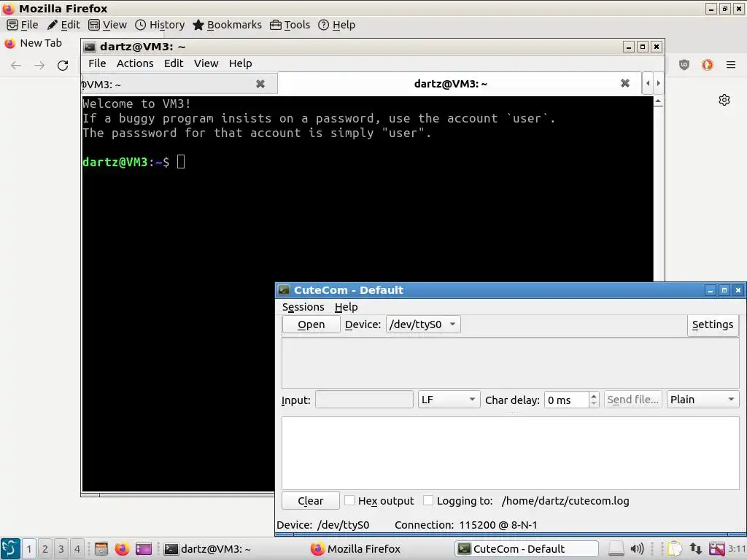Screen dimensions: 747x560
Task: Launch the purple terminal quick launch icon
Action: click(x=143, y=549)
